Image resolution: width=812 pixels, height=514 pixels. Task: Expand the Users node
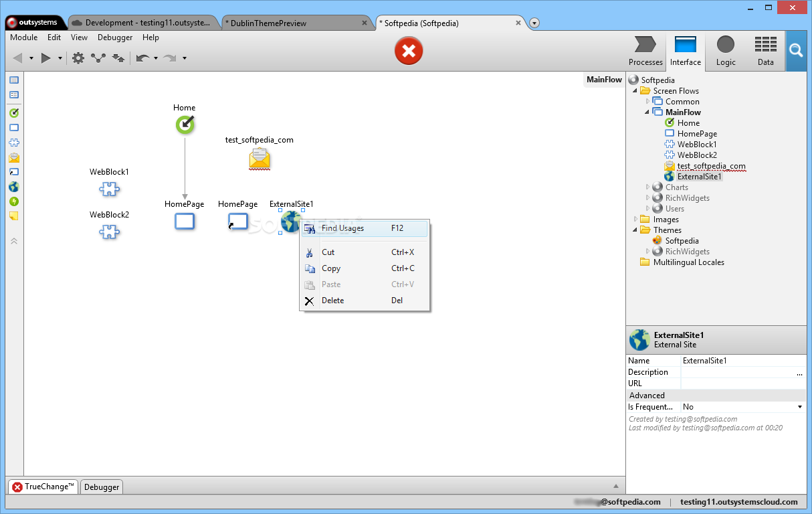coord(647,209)
